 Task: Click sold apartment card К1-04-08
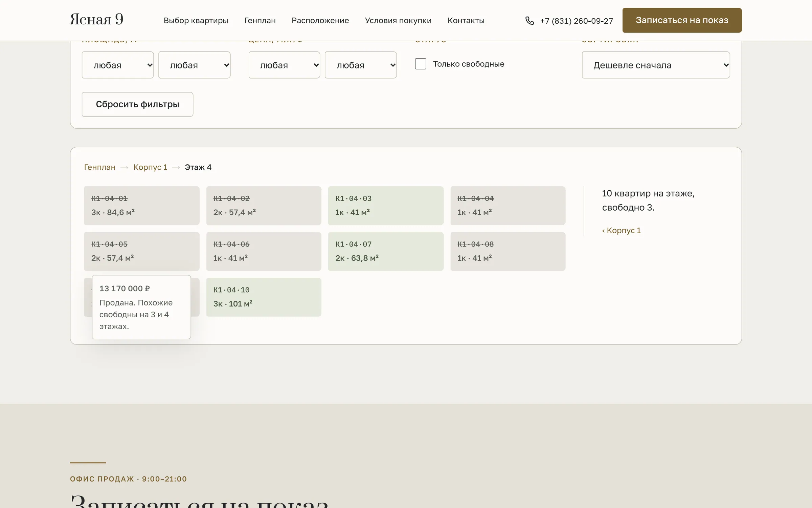coord(508,251)
